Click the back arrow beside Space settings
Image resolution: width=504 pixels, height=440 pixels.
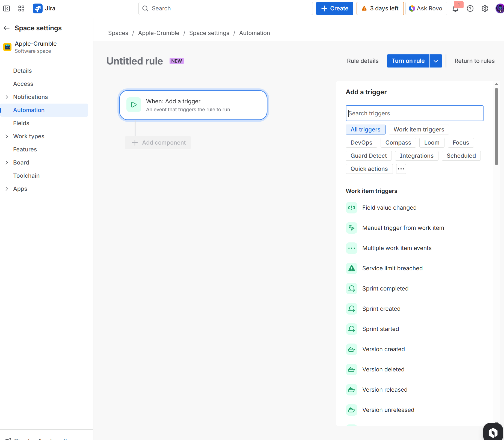7,28
